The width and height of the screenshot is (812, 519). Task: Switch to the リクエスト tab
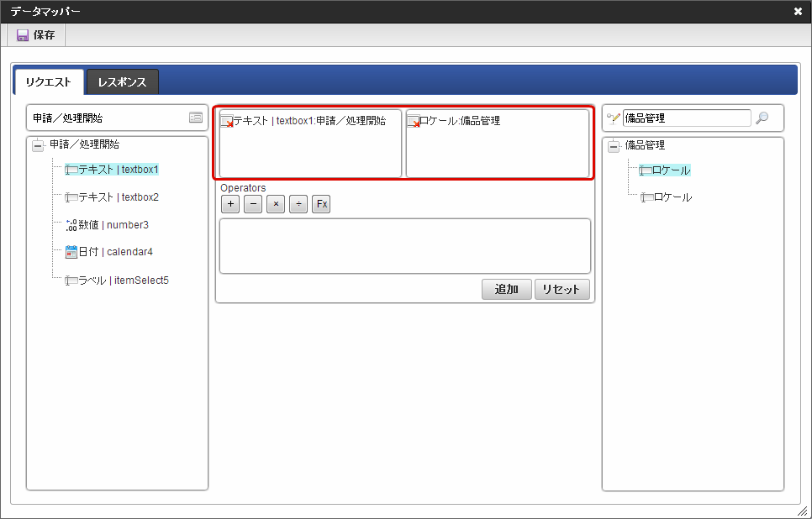pyautogui.click(x=49, y=82)
